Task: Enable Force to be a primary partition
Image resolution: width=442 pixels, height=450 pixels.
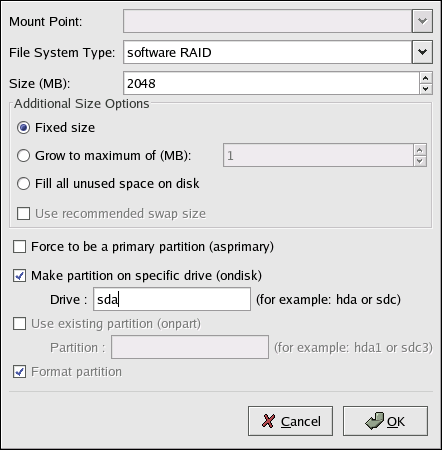Action: (19, 247)
